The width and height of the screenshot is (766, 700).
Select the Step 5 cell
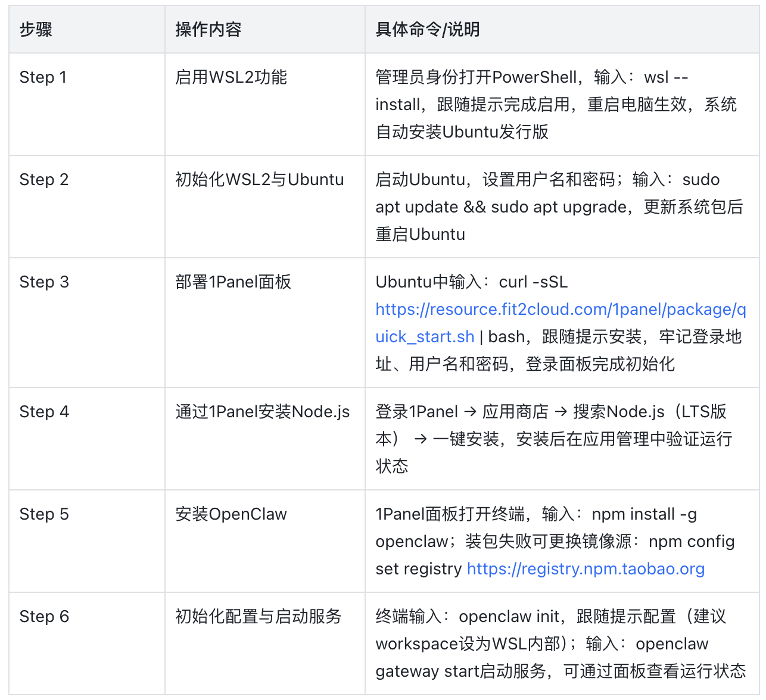pyautogui.click(x=44, y=514)
